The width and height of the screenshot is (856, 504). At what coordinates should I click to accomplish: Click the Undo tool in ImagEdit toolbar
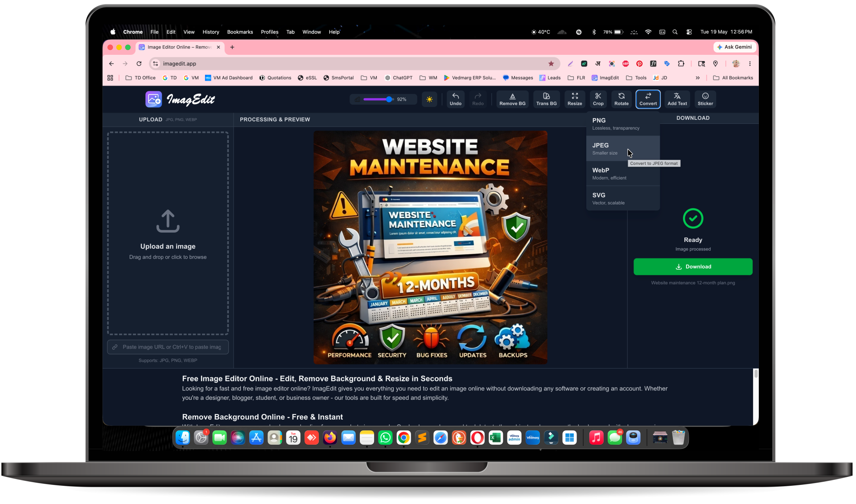(455, 99)
